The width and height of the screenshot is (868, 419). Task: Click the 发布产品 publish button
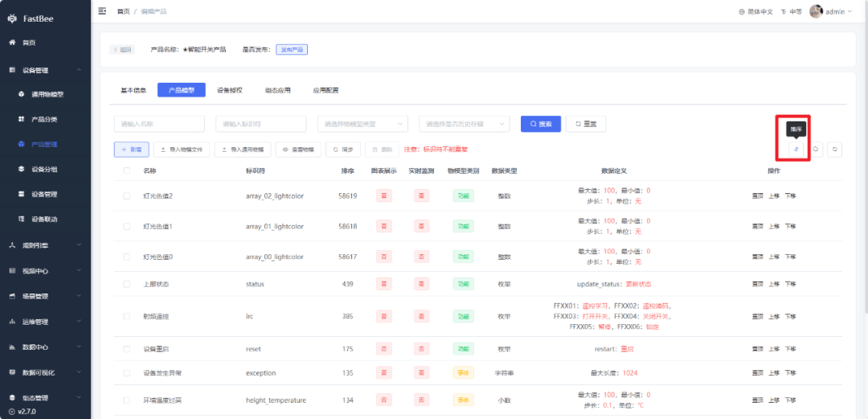coord(292,49)
